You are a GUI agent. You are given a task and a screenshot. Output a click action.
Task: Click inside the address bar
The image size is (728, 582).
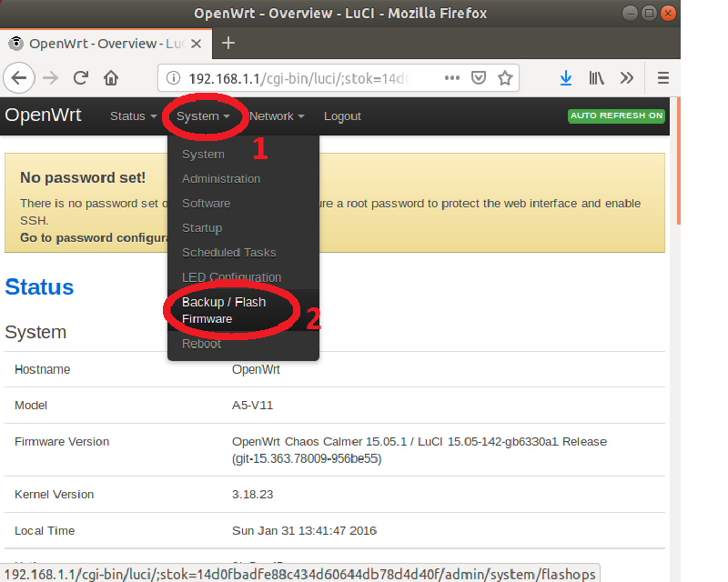[300, 78]
